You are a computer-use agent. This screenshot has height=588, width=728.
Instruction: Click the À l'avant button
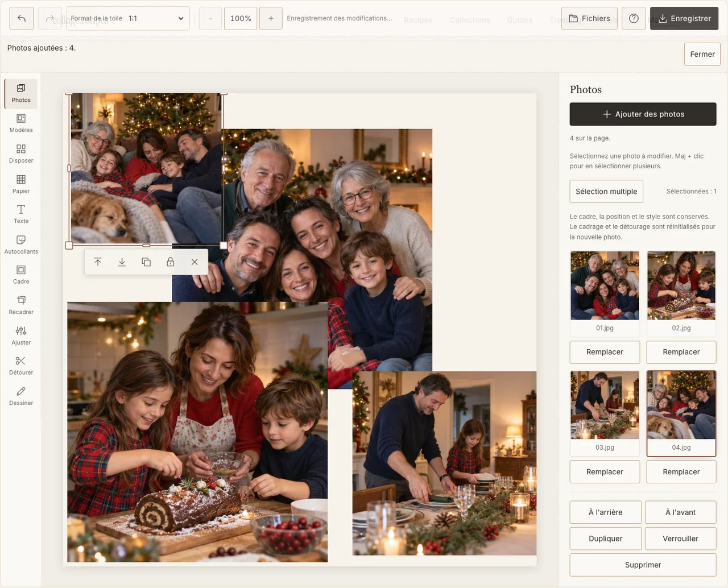click(x=681, y=512)
